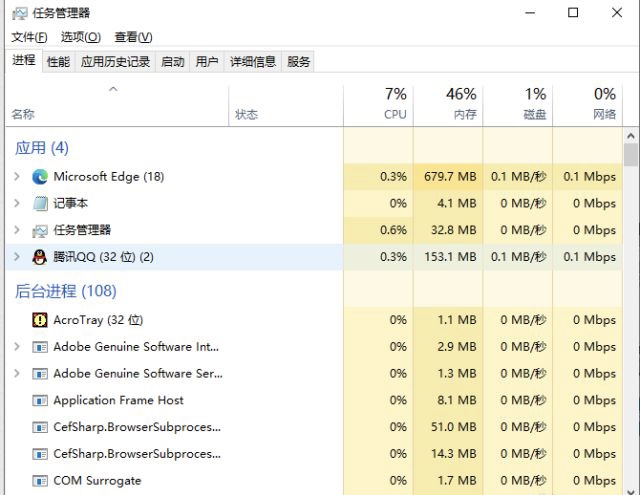Sort processes by the CPU column header
The height and width of the screenshot is (495, 640).
point(378,104)
